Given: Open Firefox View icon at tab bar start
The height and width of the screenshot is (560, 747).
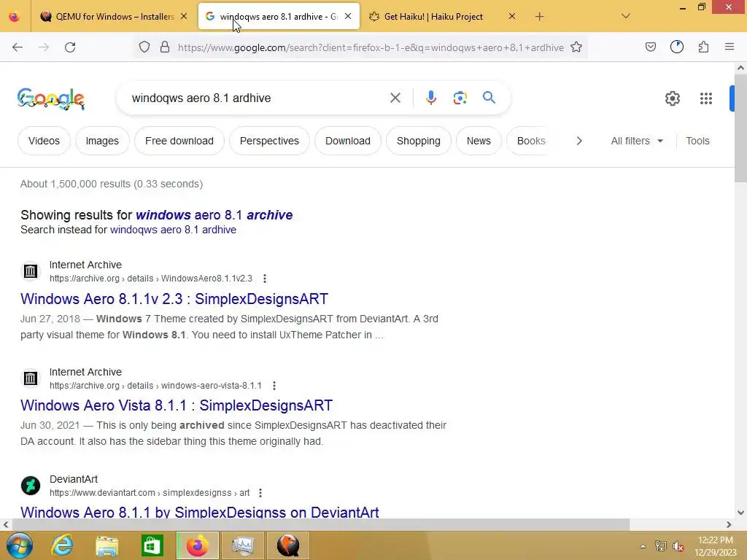Looking at the screenshot, I should tap(15, 17).
